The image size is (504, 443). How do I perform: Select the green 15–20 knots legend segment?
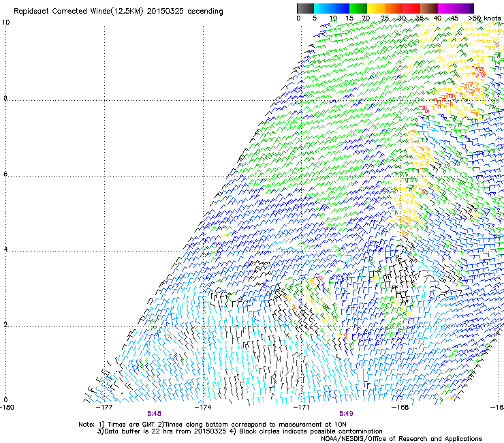(358, 8)
